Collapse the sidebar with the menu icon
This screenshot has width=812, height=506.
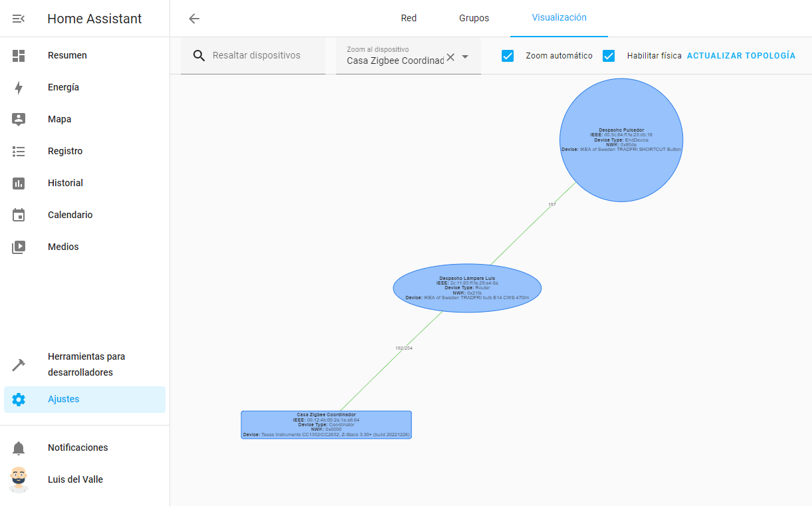pyautogui.click(x=19, y=19)
